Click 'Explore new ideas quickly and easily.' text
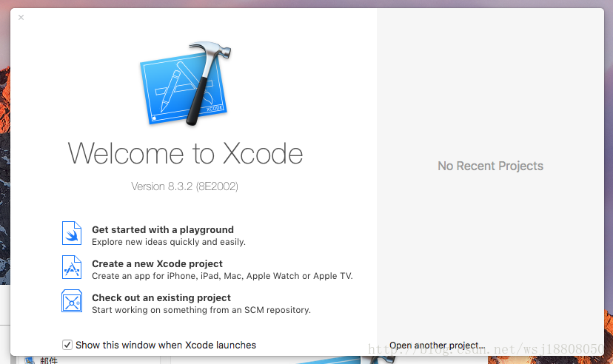The height and width of the screenshot is (364, 613). pyautogui.click(x=169, y=242)
